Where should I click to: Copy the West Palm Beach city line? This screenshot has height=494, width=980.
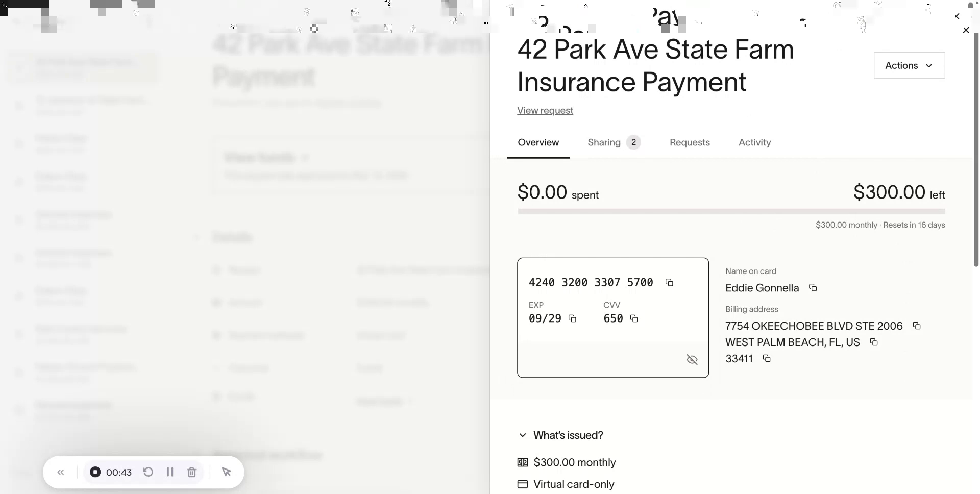(874, 342)
